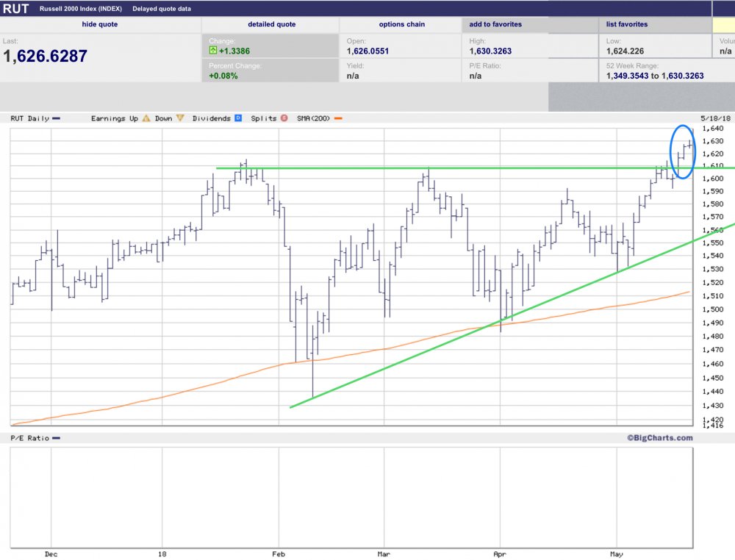Click the Delayed quote data label
The image size is (735, 560).
pos(162,9)
